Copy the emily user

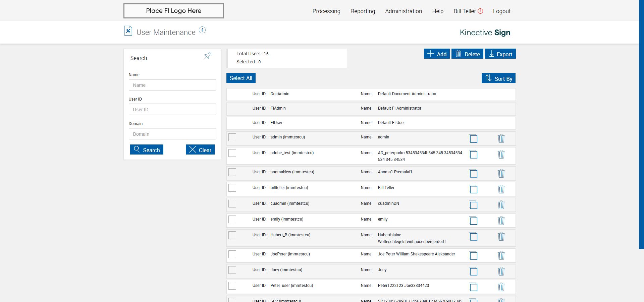point(473,221)
